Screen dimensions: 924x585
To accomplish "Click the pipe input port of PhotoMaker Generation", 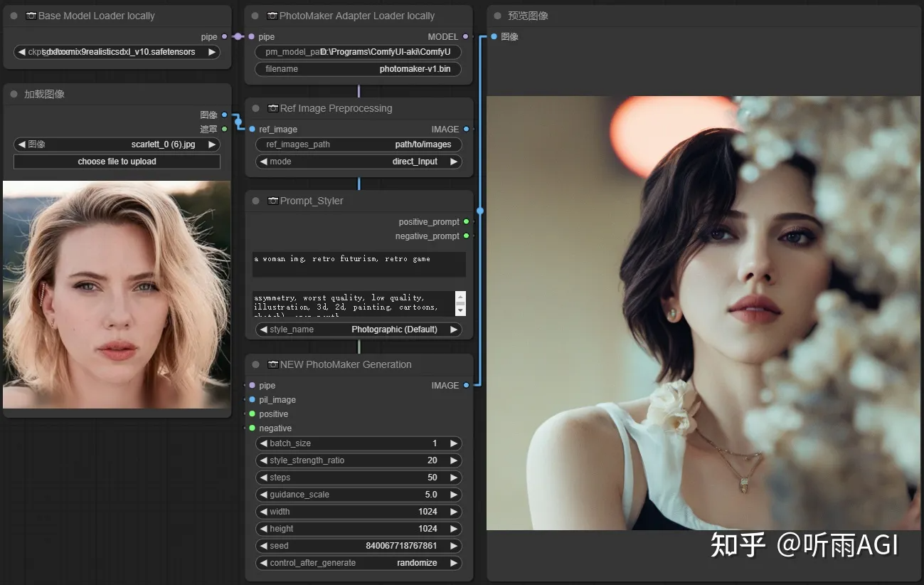I will click(252, 385).
